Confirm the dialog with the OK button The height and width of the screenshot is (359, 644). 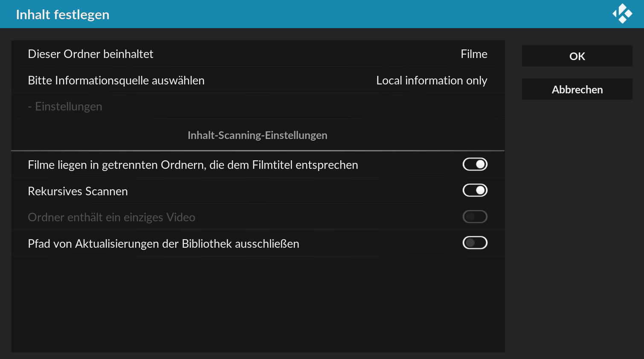click(x=577, y=56)
